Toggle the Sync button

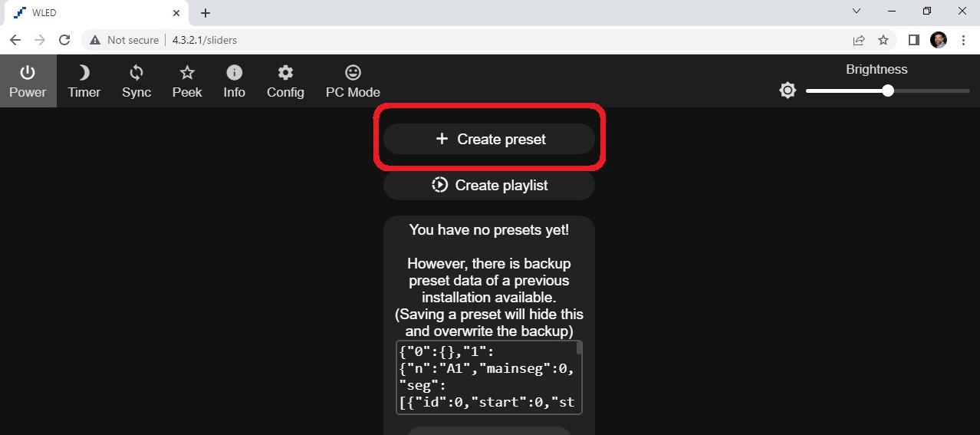(x=136, y=81)
